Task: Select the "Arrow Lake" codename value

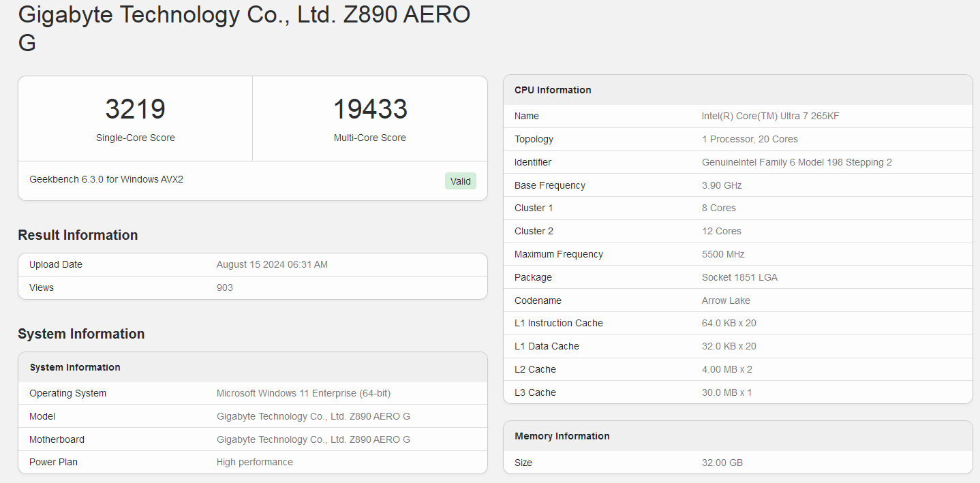Action: [726, 300]
